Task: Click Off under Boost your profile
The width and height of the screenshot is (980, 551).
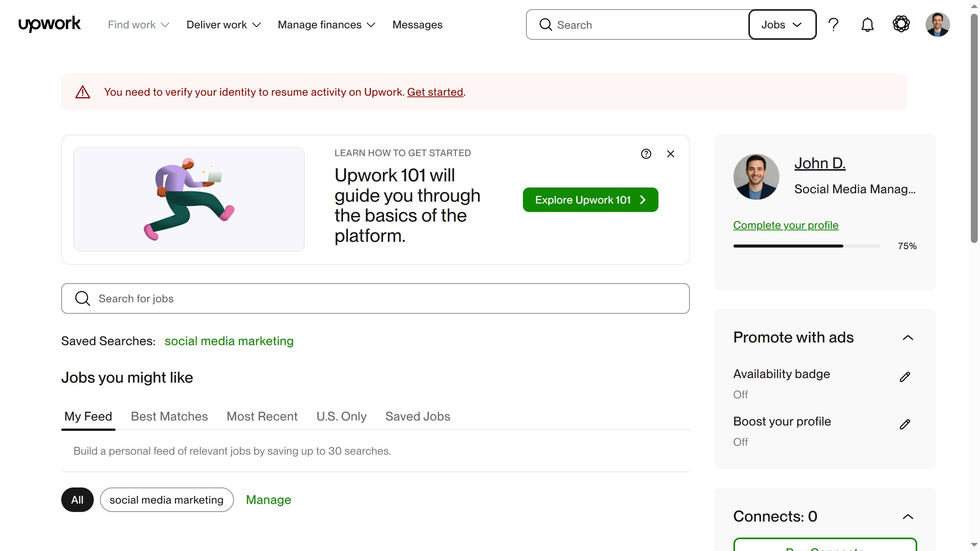Action: pos(740,442)
